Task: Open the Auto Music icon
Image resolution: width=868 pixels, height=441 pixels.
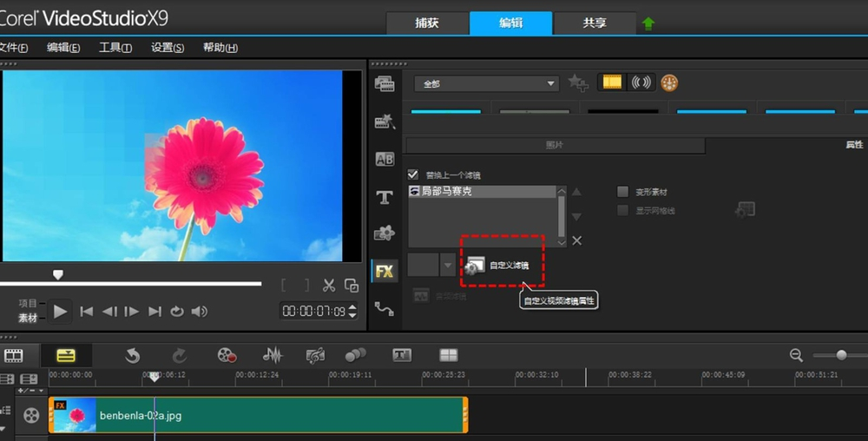Action: (x=315, y=355)
